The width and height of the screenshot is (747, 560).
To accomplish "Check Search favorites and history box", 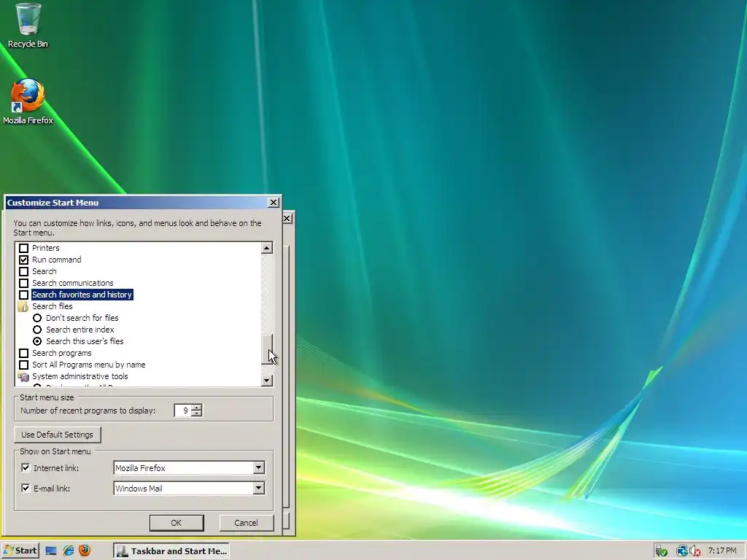I will [x=23, y=295].
